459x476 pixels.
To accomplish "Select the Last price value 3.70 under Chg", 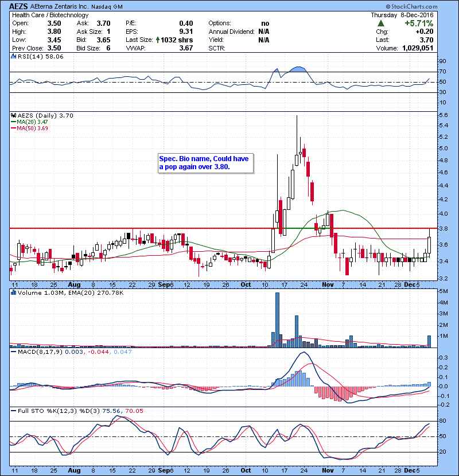I will (426, 40).
